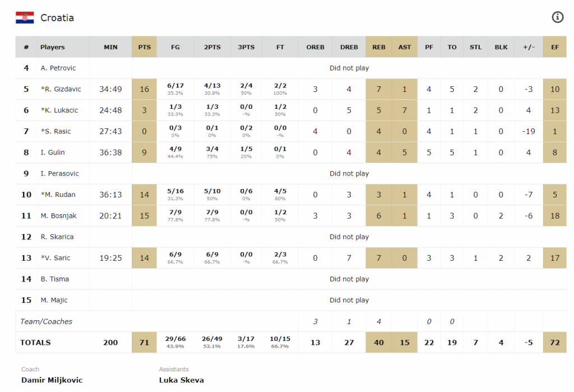Click the Players column header

pos(53,47)
